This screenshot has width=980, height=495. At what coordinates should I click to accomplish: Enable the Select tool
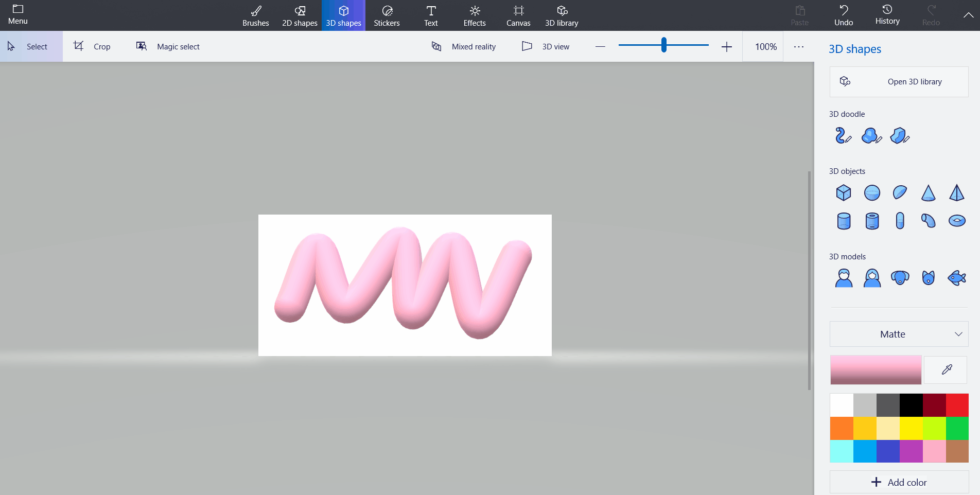(x=31, y=46)
